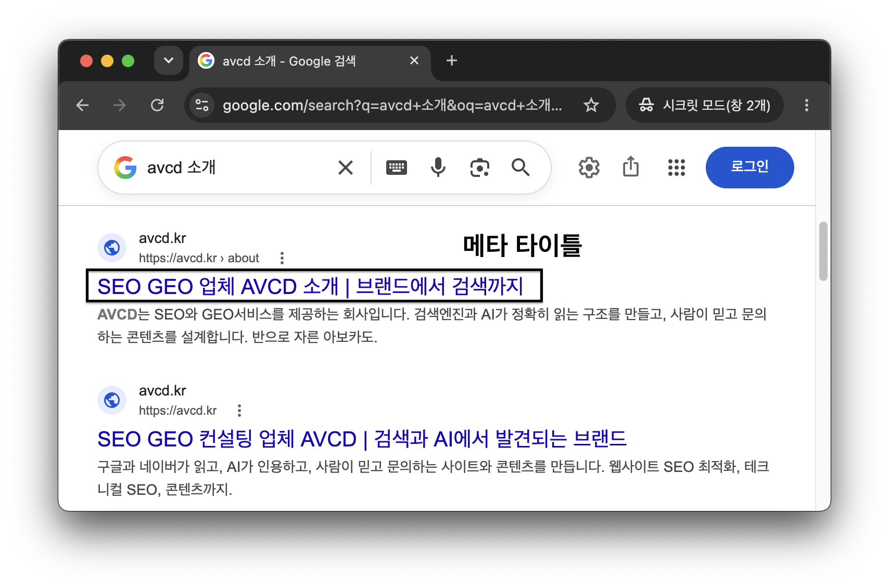Close the 'avcd 소개 - Google 검색' tab

(414, 60)
